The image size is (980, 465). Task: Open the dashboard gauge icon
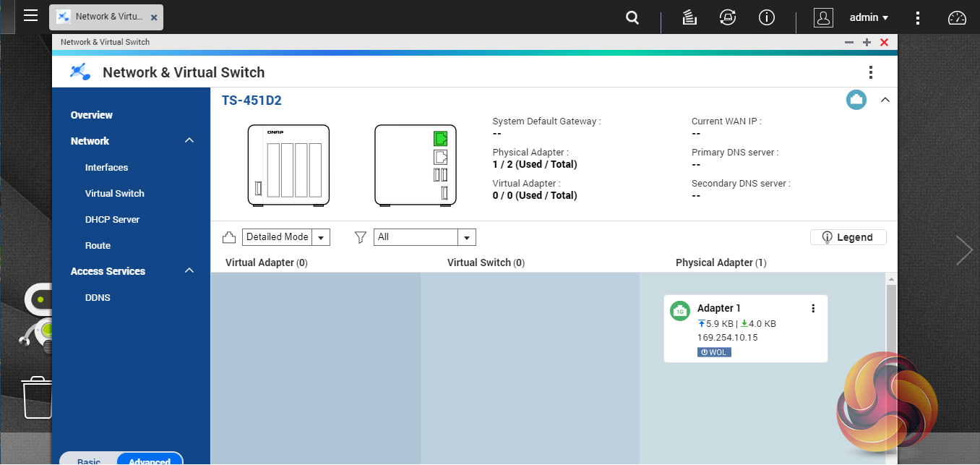click(x=957, y=18)
